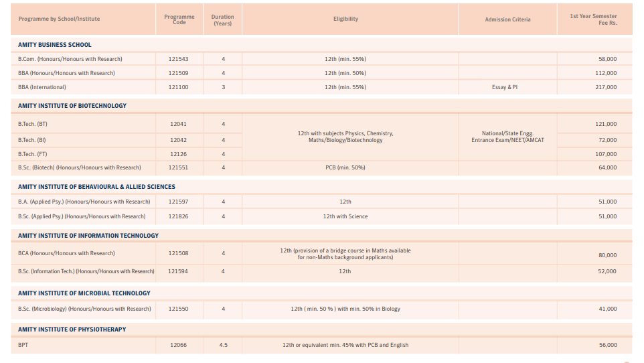Click the fee value 80,000
644x363 pixels.
pyautogui.click(x=607, y=255)
